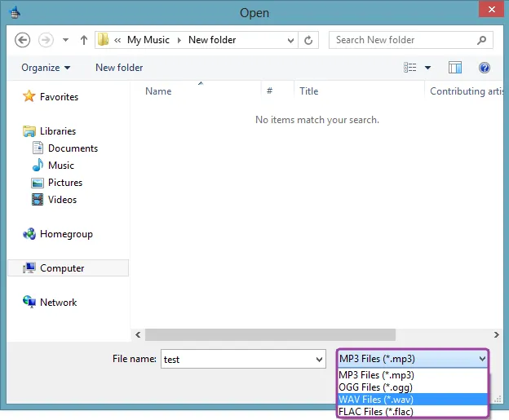
Task: Click the change view icon
Action: 410,68
